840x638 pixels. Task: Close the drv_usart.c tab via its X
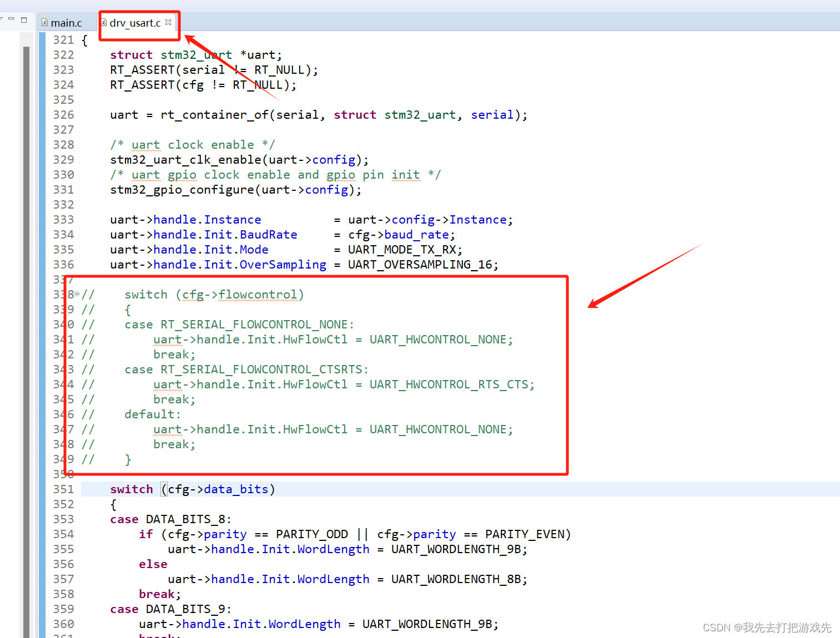click(x=168, y=22)
